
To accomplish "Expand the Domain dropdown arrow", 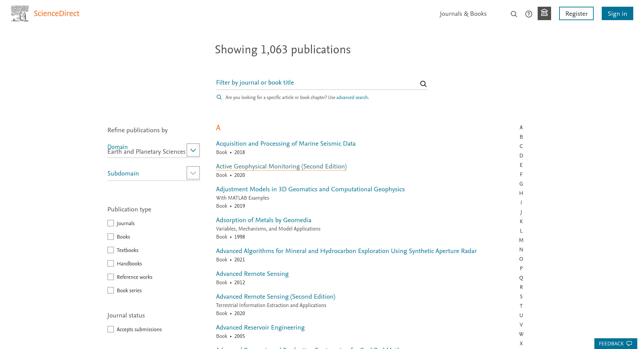I will click(x=193, y=150).
